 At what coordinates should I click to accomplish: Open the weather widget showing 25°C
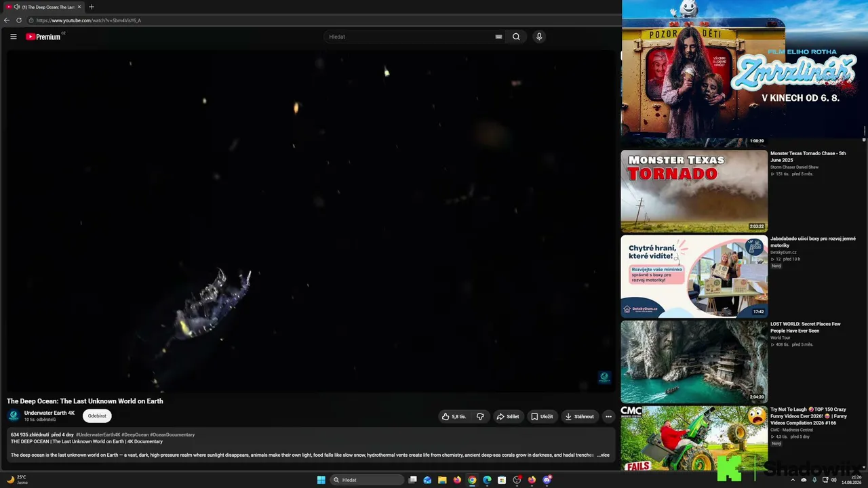tap(16, 480)
